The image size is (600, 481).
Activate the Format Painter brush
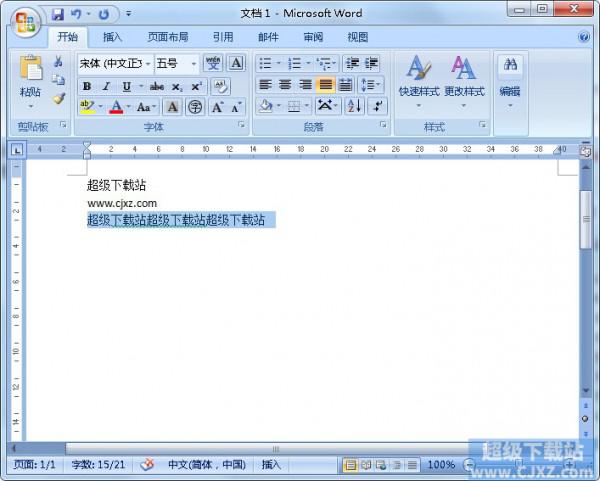[59, 99]
